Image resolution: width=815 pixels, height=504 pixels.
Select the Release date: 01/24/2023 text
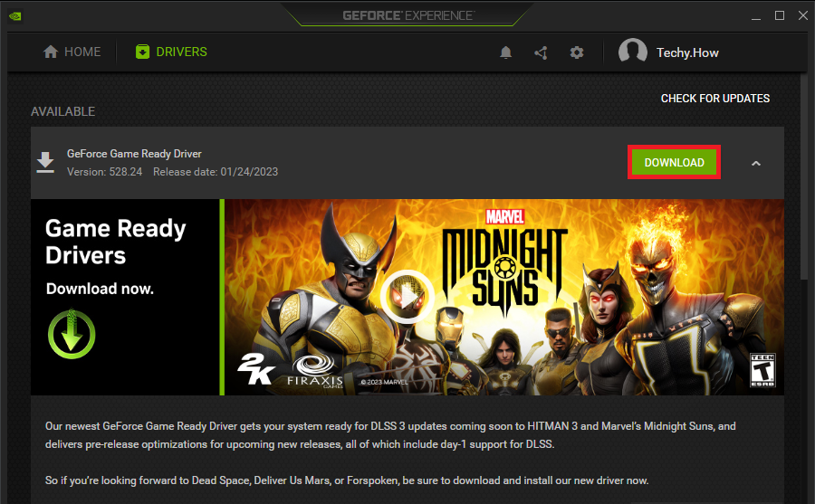point(216,172)
